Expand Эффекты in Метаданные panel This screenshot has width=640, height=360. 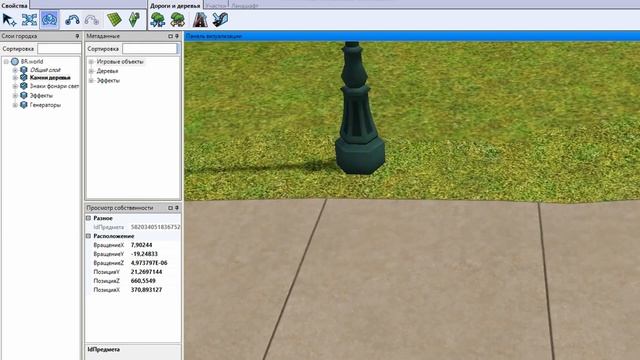pyautogui.click(x=91, y=80)
